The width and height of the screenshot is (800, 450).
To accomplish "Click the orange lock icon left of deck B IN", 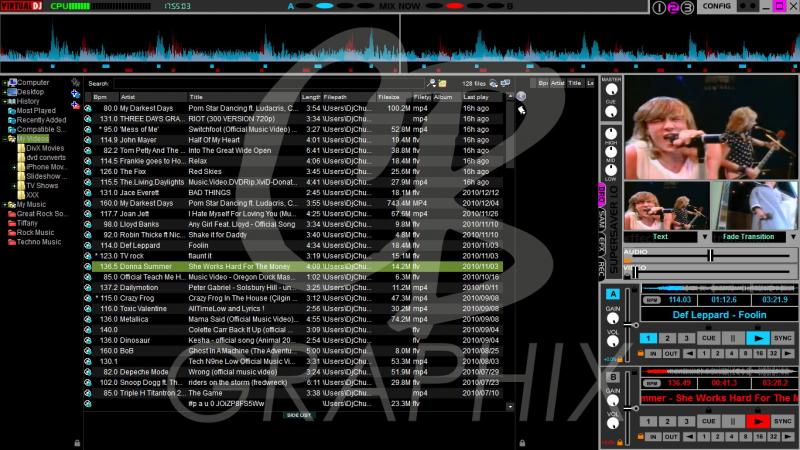I will [641, 436].
